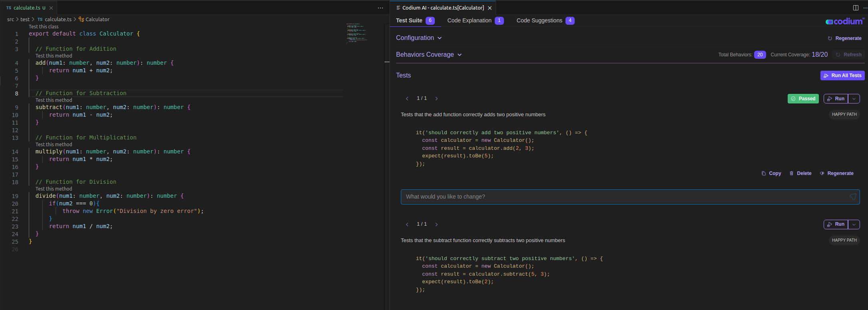Click 'Test this method' above subtract
The image size is (868, 310).
click(x=54, y=100)
